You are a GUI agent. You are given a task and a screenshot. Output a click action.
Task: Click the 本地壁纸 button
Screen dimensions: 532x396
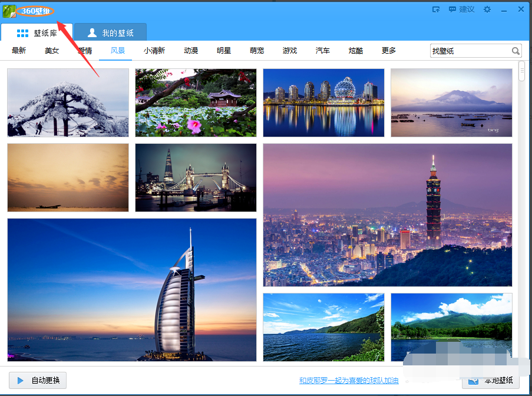(x=491, y=381)
